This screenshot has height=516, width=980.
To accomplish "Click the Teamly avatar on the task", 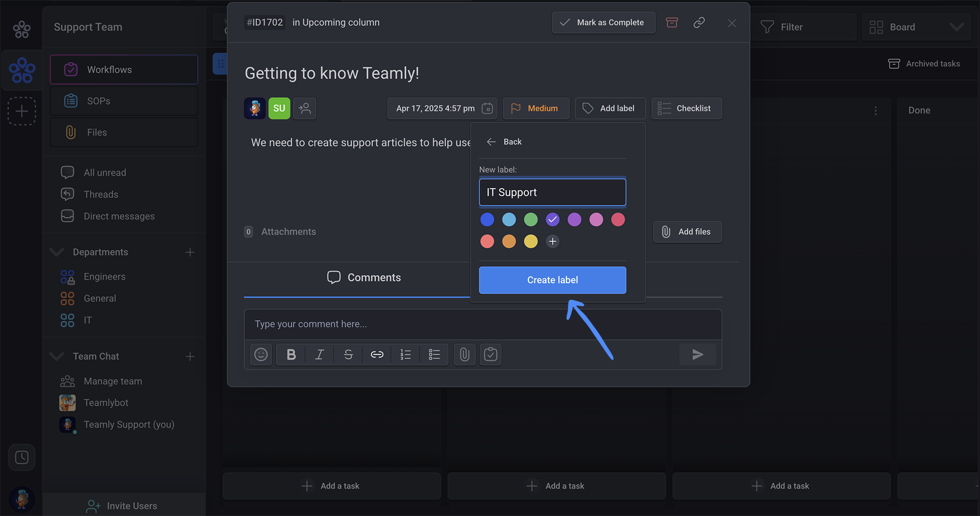I will click(x=255, y=108).
